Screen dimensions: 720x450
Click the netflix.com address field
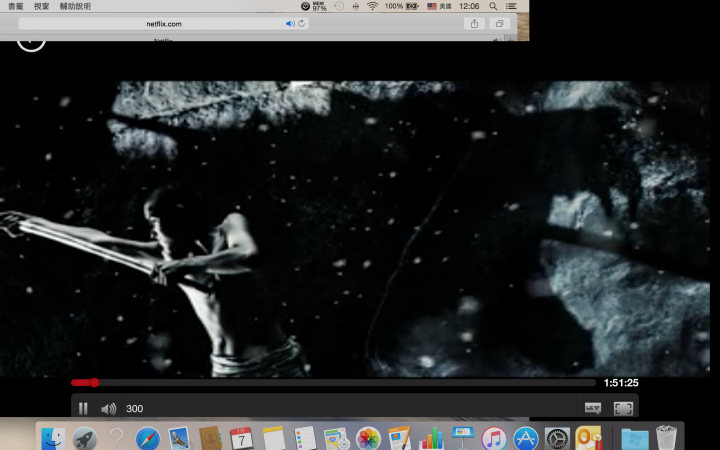click(x=163, y=23)
